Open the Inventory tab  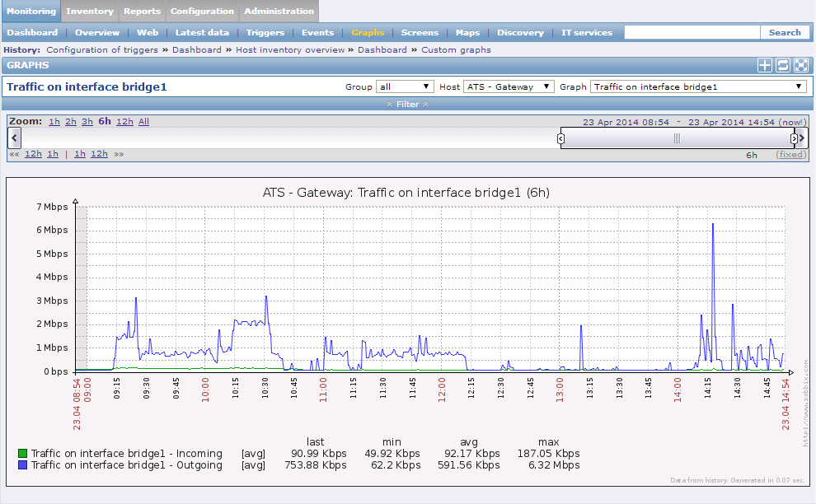pos(90,11)
